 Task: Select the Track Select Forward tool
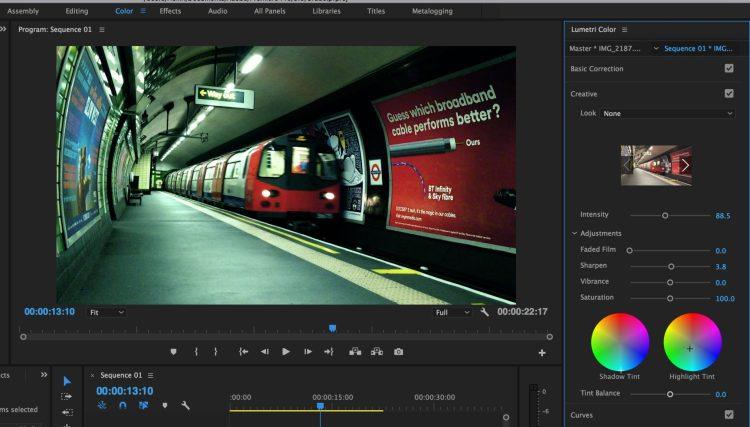click(x=66, y=396)
